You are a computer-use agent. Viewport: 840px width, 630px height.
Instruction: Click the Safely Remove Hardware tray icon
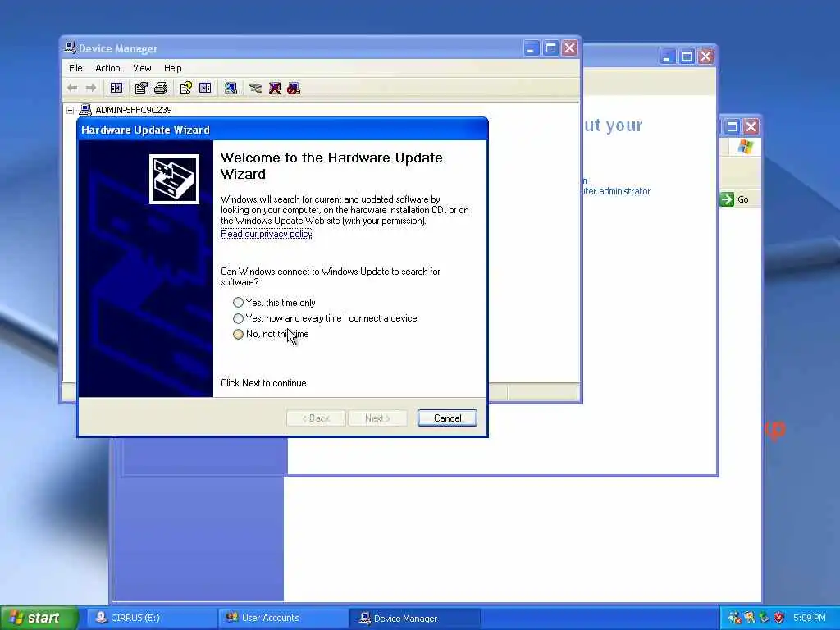point(764,618)
